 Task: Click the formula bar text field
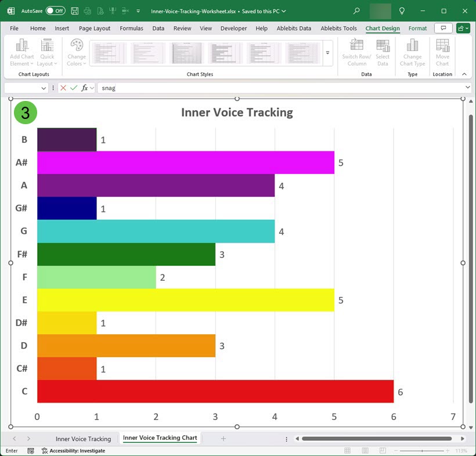pyautogui.click(x=279, y=88)
